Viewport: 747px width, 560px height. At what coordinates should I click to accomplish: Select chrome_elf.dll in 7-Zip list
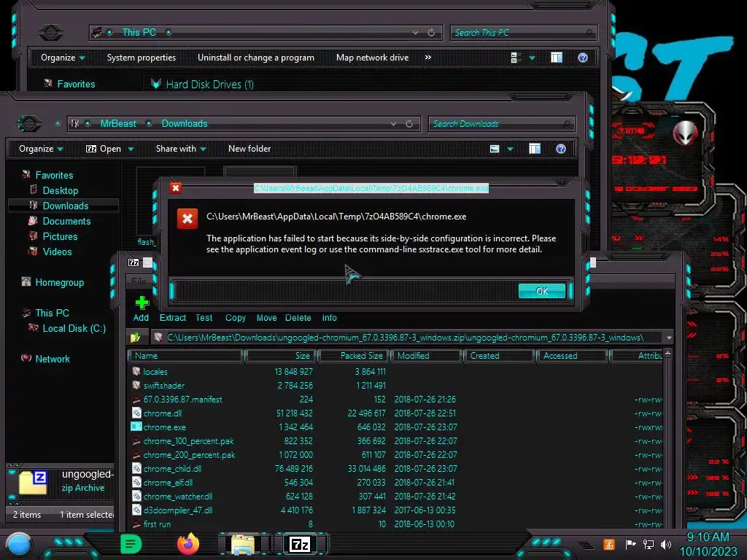coord(168,483)
